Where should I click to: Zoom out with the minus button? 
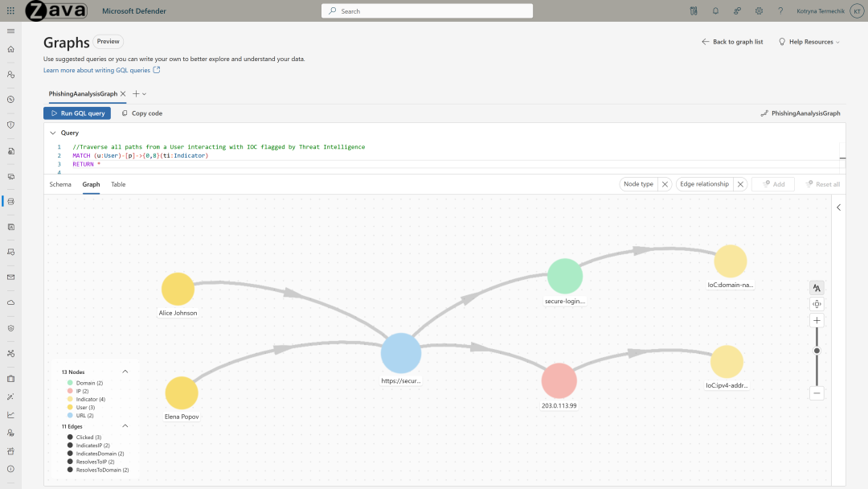[817, 393]
